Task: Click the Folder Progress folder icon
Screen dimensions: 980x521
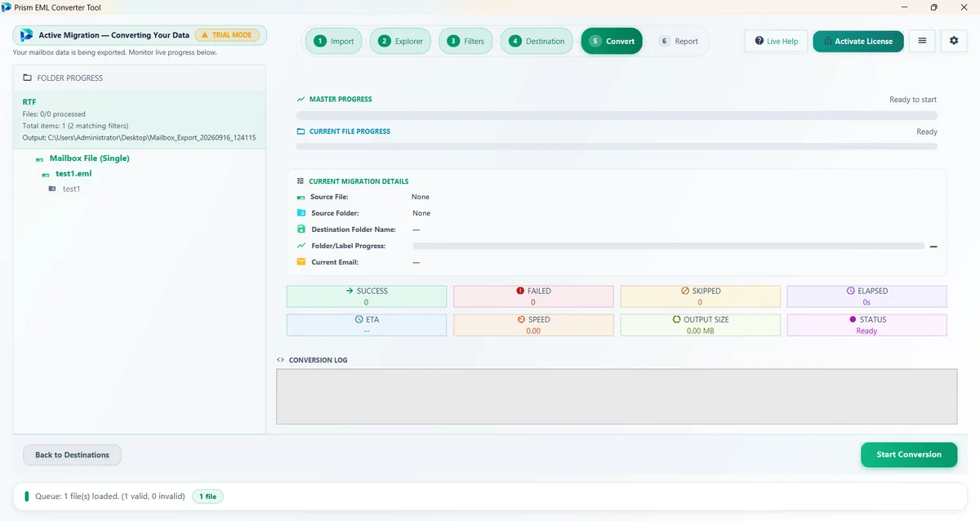Action: pos(28,78)
